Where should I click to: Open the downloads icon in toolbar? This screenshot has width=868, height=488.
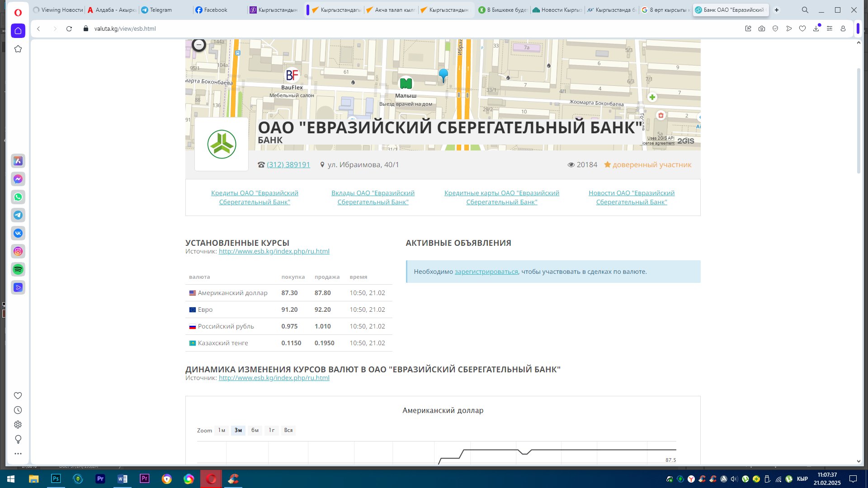[816, 28]
